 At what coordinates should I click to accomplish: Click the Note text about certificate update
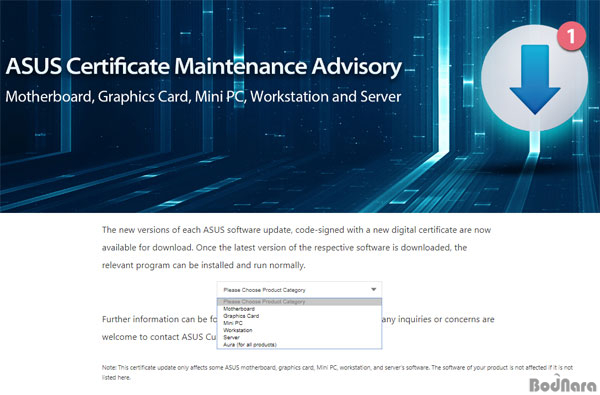(337, 372)
